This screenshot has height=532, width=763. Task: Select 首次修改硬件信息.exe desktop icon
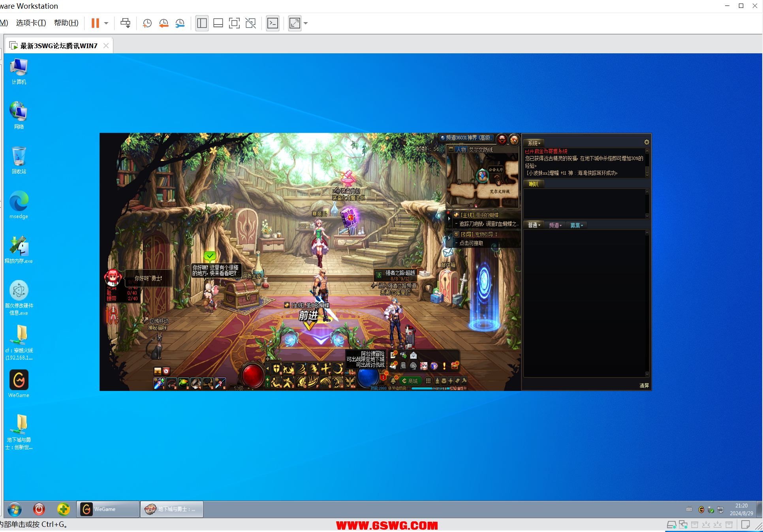coord(19,298)
